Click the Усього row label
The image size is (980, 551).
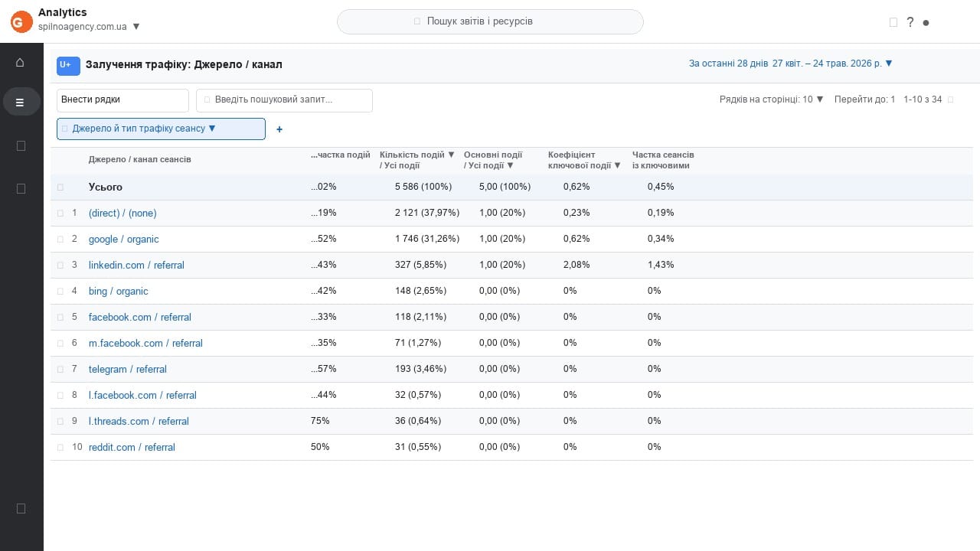pos(106,187)
